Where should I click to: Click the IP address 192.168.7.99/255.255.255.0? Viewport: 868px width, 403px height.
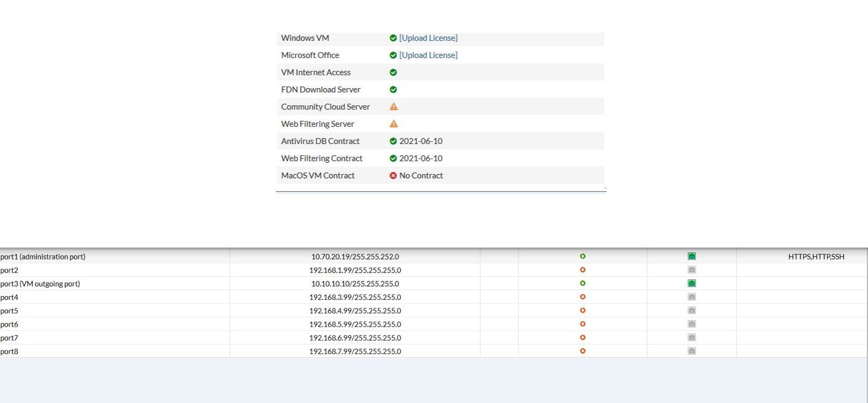[355, 351]
